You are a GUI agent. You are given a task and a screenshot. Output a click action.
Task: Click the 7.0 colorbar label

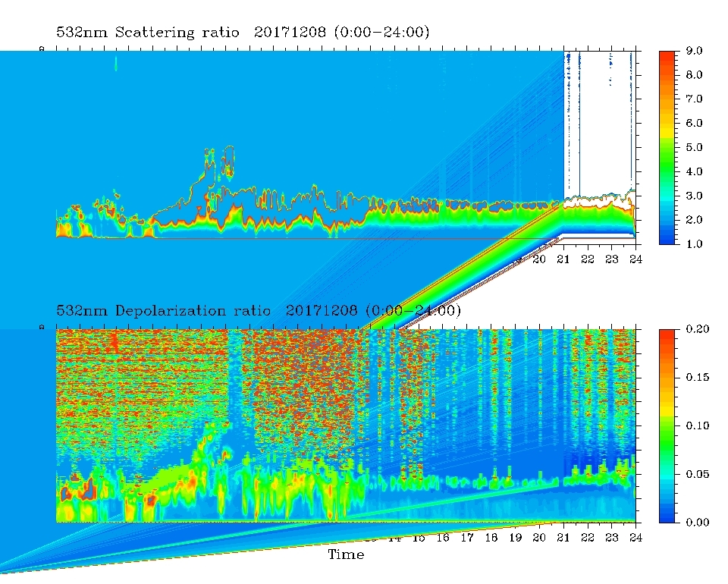[694, 99]
